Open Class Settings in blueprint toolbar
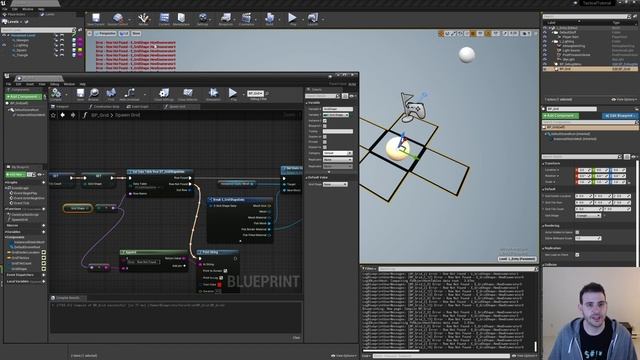 point(164,94)
